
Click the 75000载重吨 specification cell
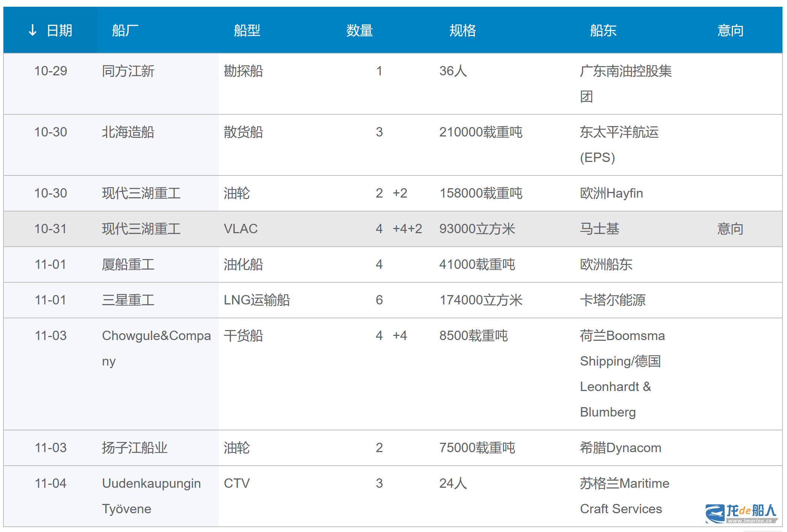coord(477,448)
